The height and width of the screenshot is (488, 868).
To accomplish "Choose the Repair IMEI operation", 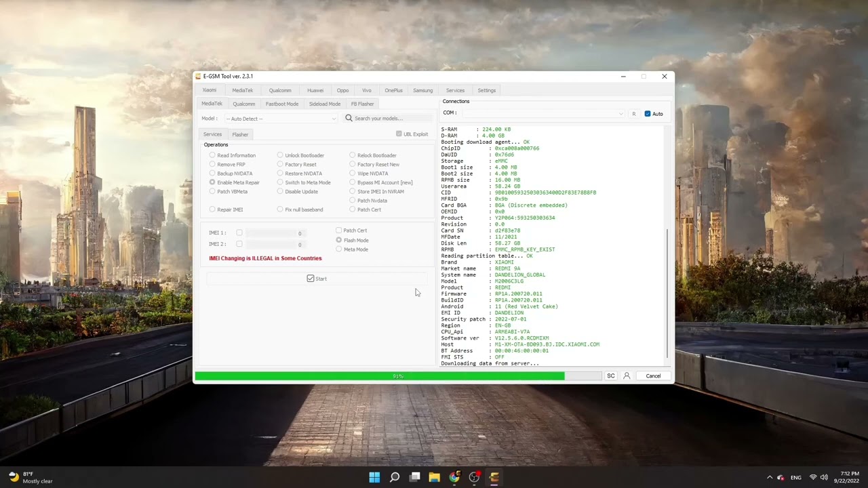I will [212, 209].
